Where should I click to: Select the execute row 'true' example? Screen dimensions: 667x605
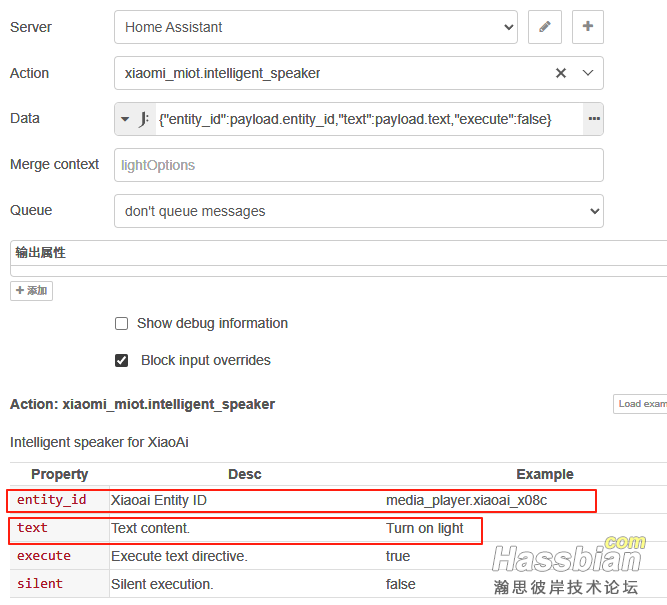(398, 556)
